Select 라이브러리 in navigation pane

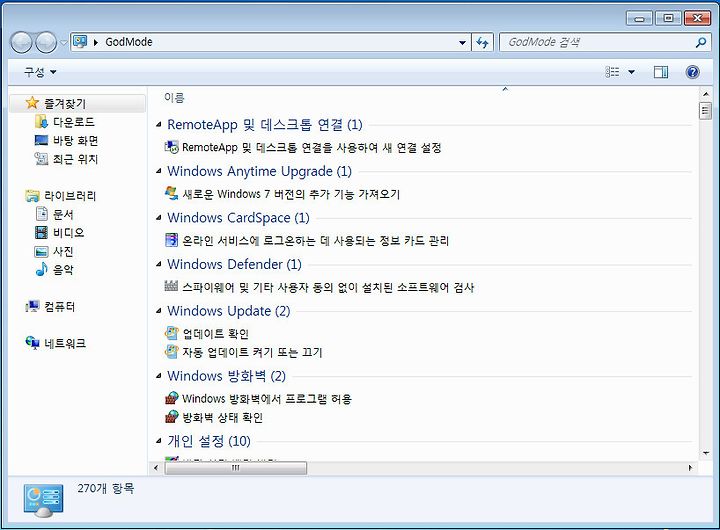[70, 196]
